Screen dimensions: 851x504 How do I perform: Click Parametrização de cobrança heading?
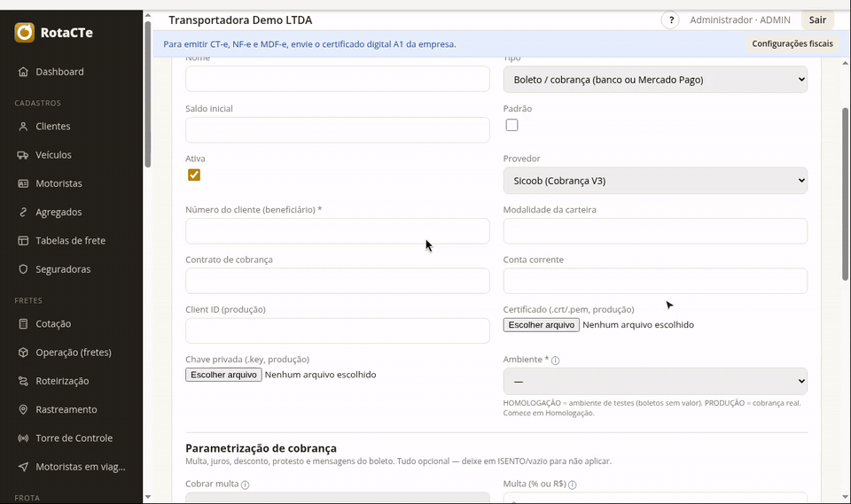point(261,448)
